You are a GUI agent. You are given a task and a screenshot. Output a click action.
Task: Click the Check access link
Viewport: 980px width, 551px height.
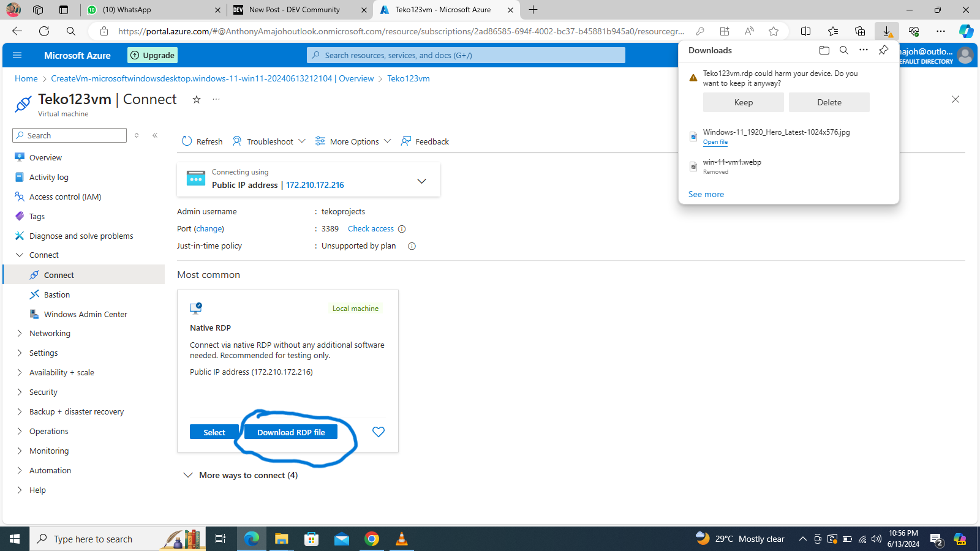coord(371,228)
